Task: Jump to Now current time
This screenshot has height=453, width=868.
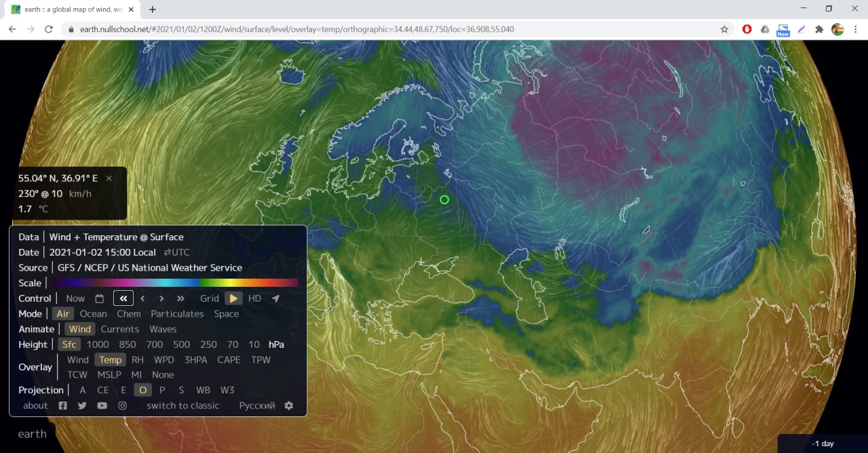Action: (x=75, y=298)
